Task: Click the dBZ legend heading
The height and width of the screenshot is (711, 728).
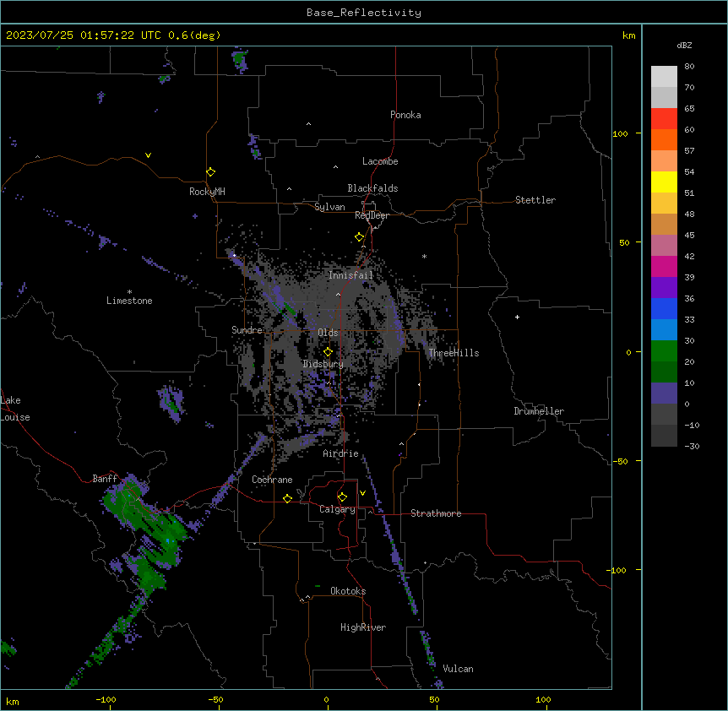Action: coord(684,45)
